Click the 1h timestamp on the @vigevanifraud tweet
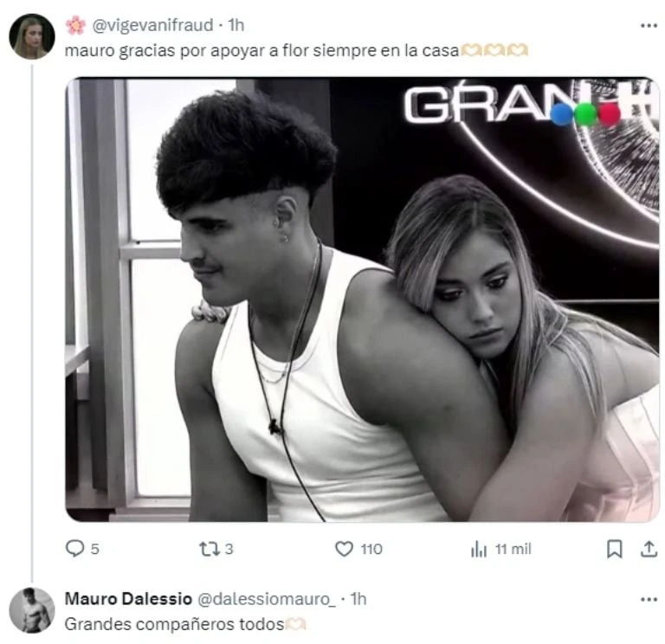 click(235, 26)
